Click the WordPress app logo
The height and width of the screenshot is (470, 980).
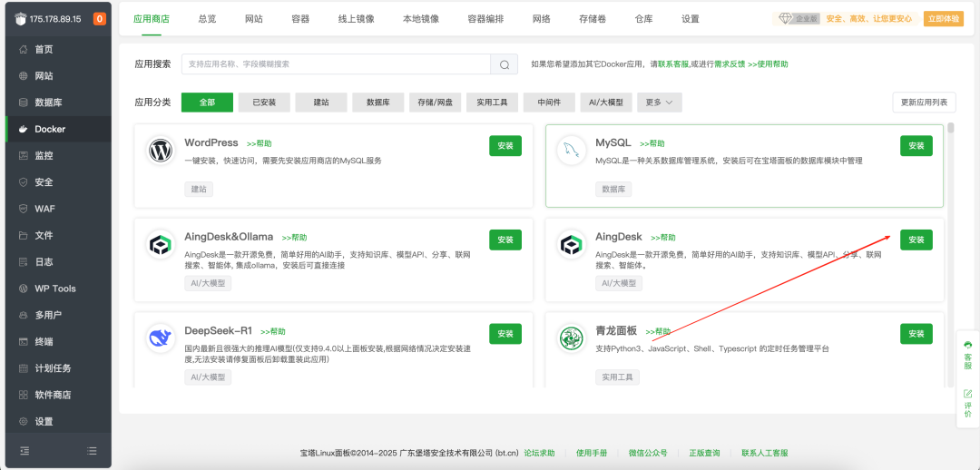[x=162, y=151]
